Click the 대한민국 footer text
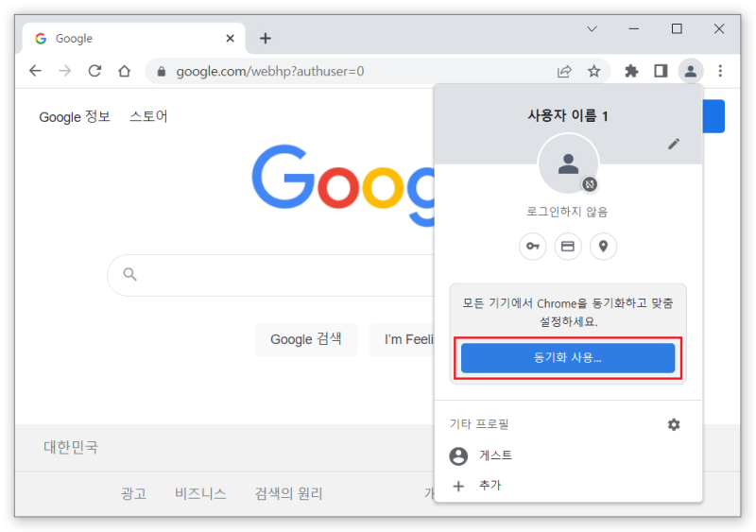The width and height of the screenshot is (756, 532). (x=71, y=447)
